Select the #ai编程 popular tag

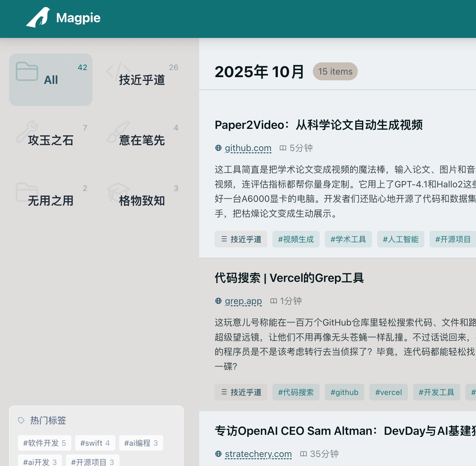141,443
